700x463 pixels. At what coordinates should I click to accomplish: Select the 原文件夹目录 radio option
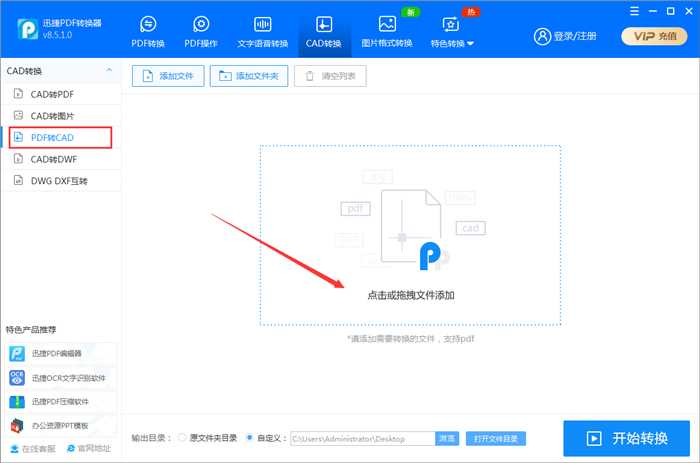pos(182,438)
